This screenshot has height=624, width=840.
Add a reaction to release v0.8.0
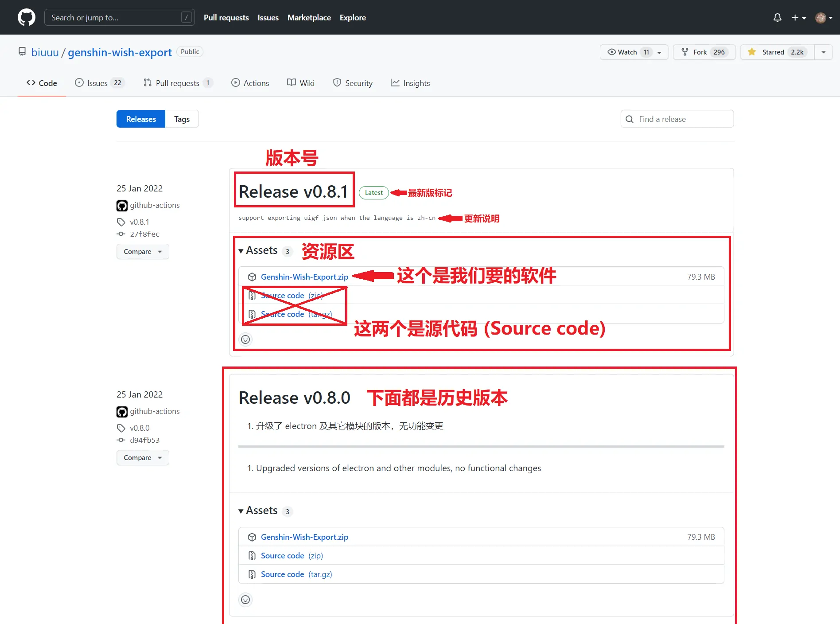click(245, 600)
